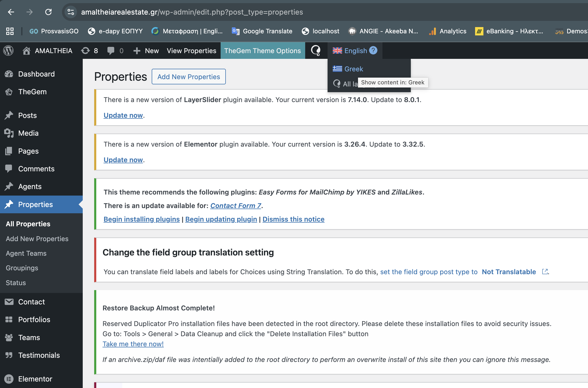
Task: Click Dismiss this notice link
Action: 293,219
